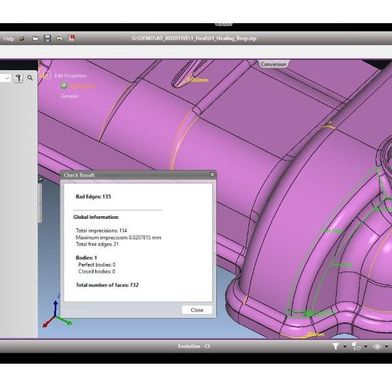This screenshot has width=392, height=392.
Task: Open the left panel dropdown box
Action: pos(6,78)
